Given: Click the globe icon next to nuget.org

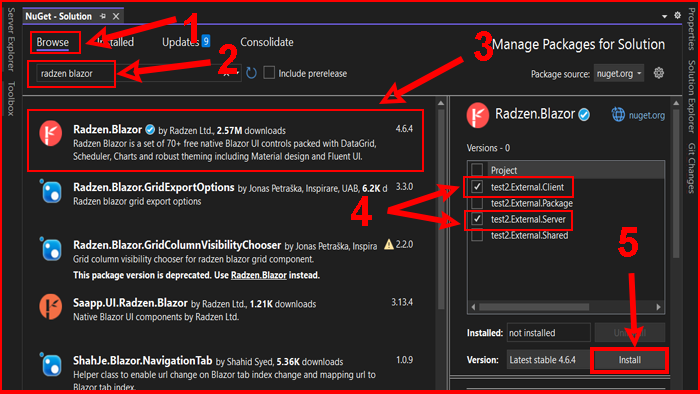Looking at the screenshot, I should tap(618, 115).
